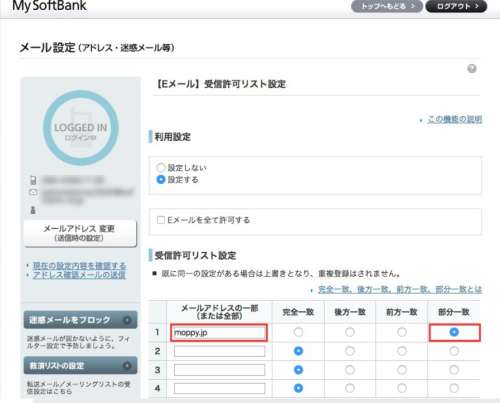Image resolution: width=500 pixels, height=403 pixels.
Task: Click 部分一致 column header
Action: 454,312
